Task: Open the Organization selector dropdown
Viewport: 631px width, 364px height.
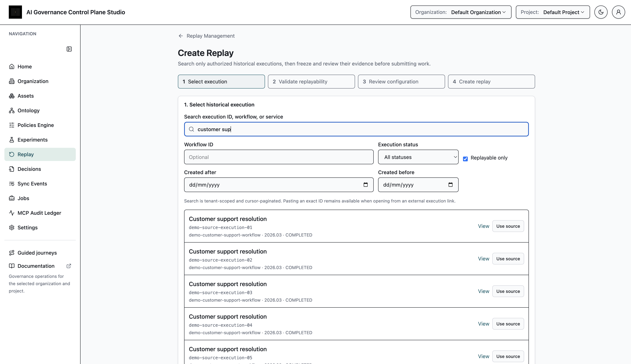Action: (x=461, y=12)
